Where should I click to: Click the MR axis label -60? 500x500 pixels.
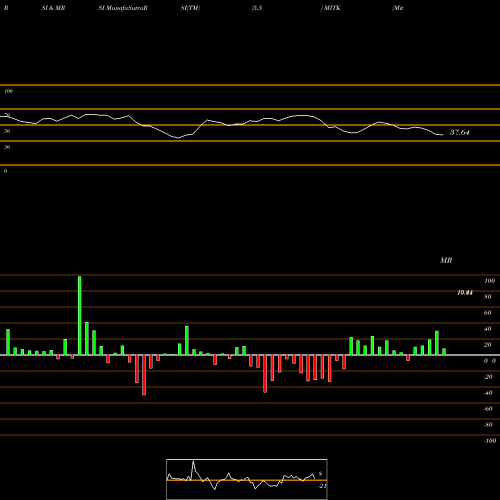click(488, 409)
